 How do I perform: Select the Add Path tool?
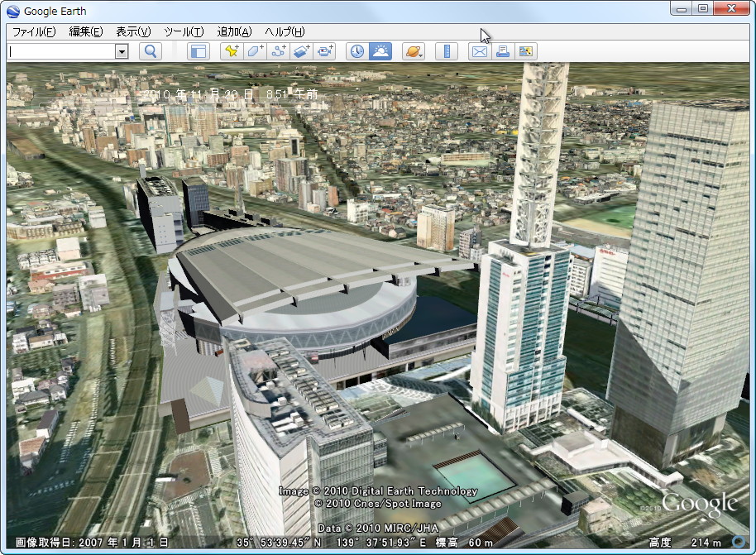coord(278,50)
